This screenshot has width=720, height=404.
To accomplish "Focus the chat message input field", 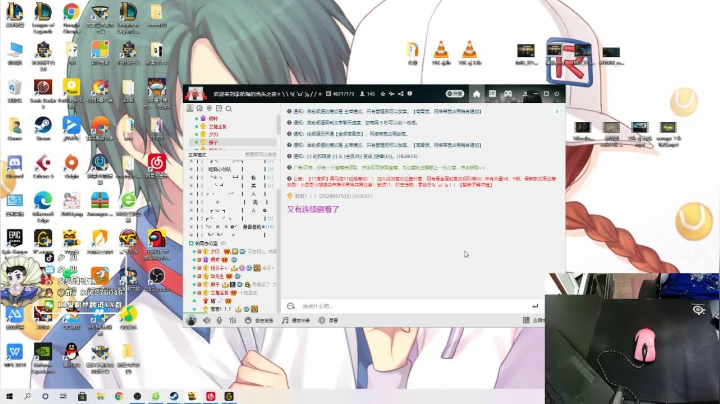I will click(413, 306).
